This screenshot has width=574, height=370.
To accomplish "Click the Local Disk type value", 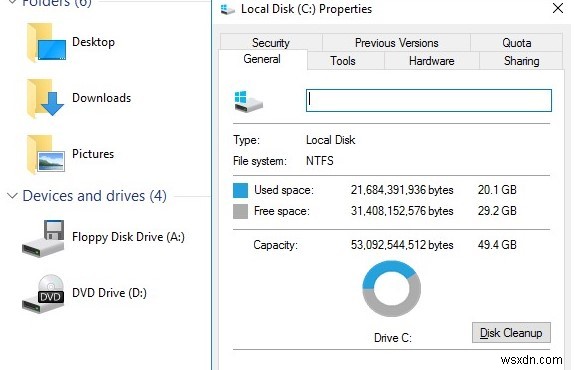I will (x=331, y=140).
